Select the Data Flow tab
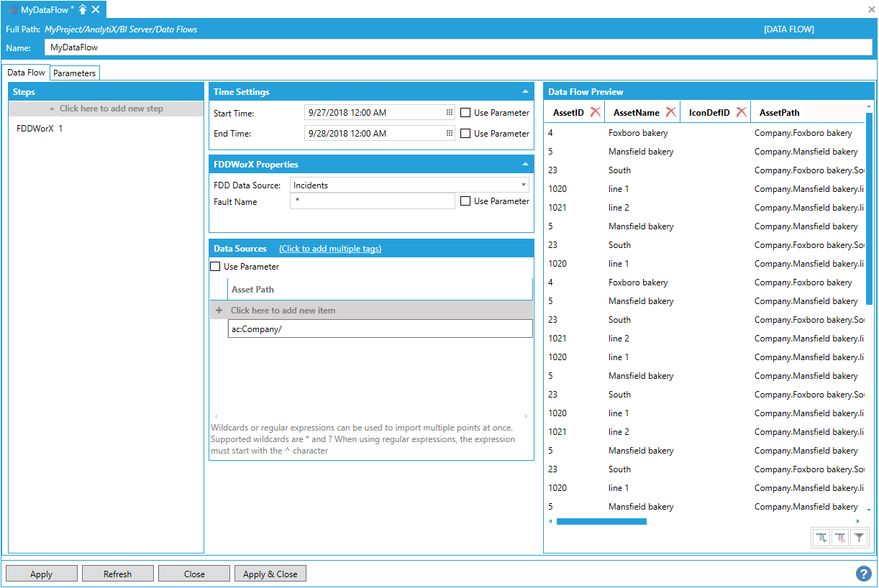Screen dimensions: 879x588 (27, 73)
